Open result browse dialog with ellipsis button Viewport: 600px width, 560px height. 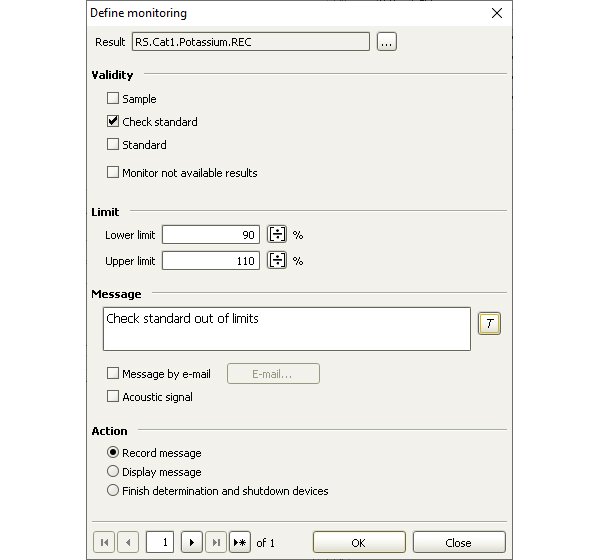[x=386, y=42]
